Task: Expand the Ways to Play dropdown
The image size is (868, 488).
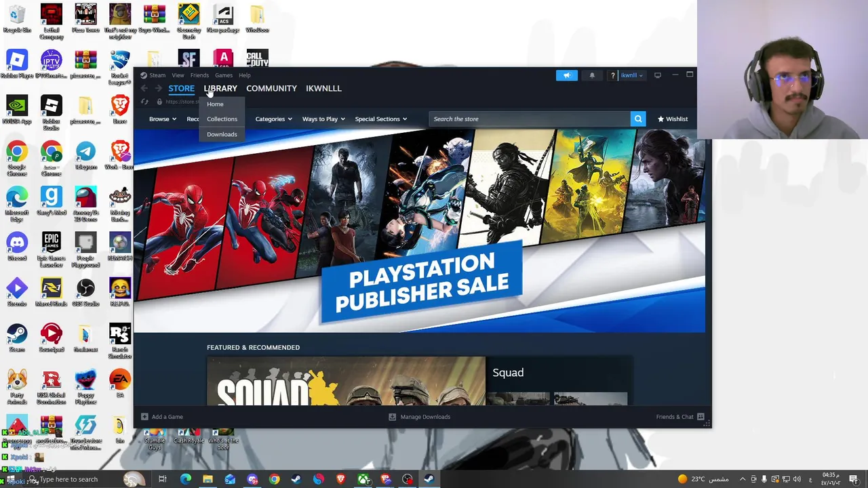Action: click(x=323, y=119)
